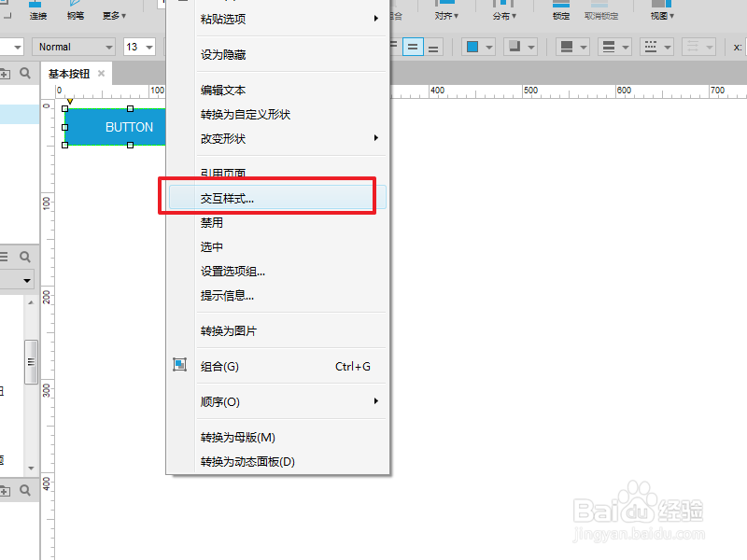Choose 转换为母版(M) in the menu
This screenshot has height=560, width=747.
point(277,437)
